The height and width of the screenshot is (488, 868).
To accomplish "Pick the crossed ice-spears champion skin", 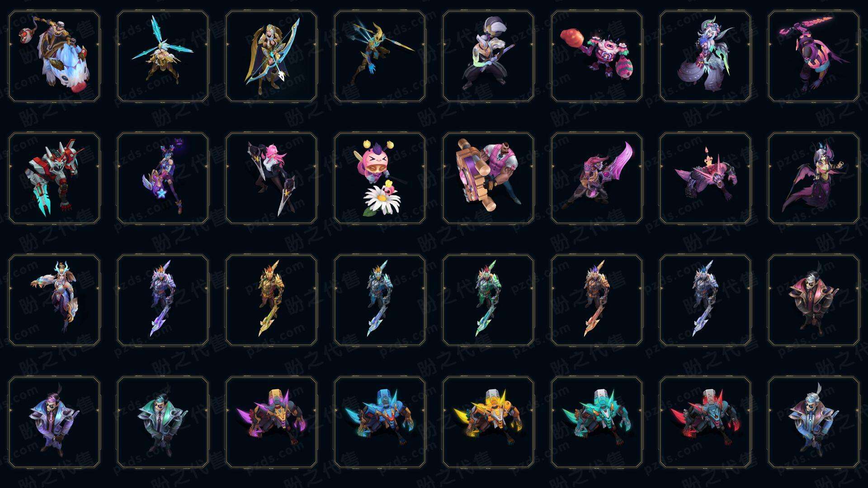I will (x=163, y=56).
